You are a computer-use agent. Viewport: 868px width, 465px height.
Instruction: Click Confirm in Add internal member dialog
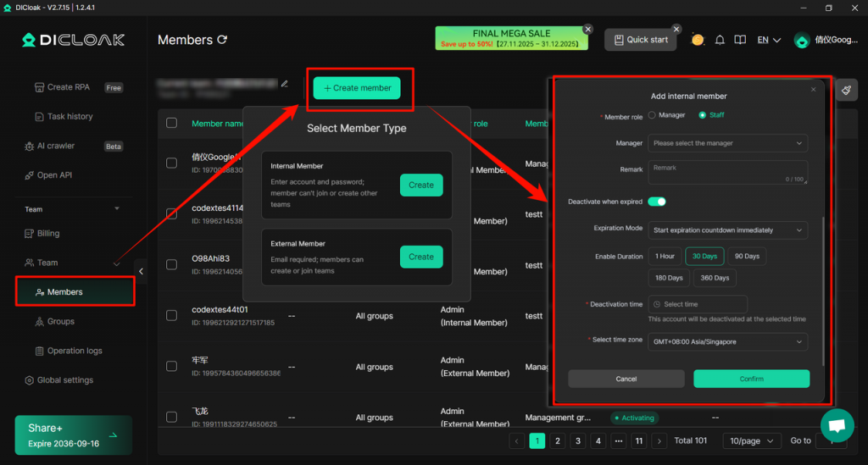click(x=751, y=379)
